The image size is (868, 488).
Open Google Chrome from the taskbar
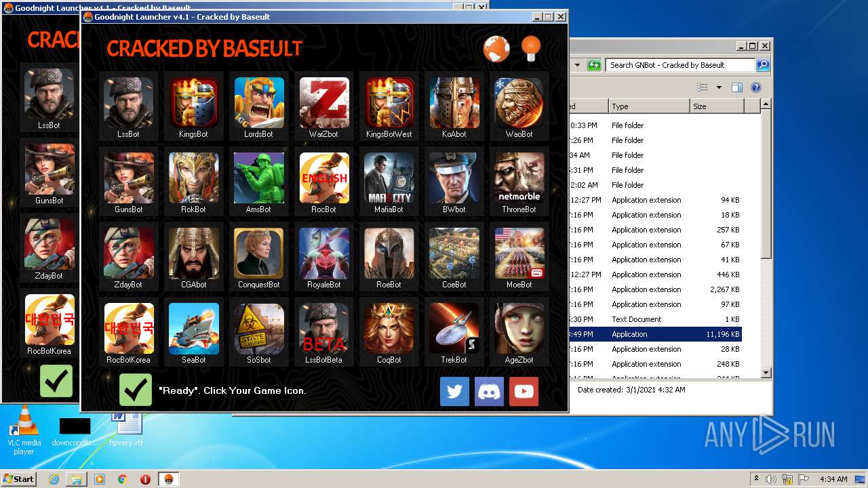point(122,479)
